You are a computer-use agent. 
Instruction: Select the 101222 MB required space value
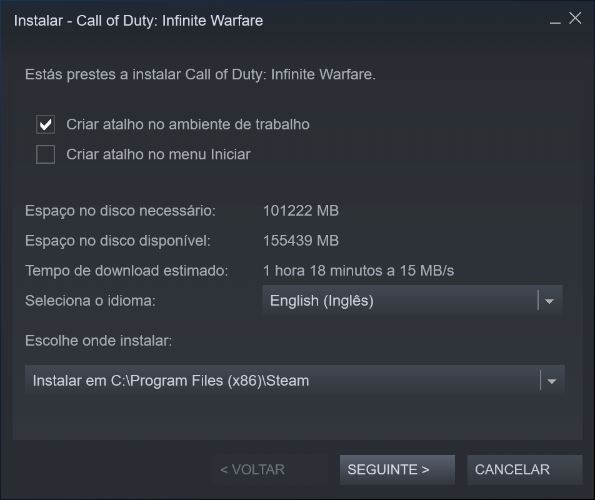[301, 211]
